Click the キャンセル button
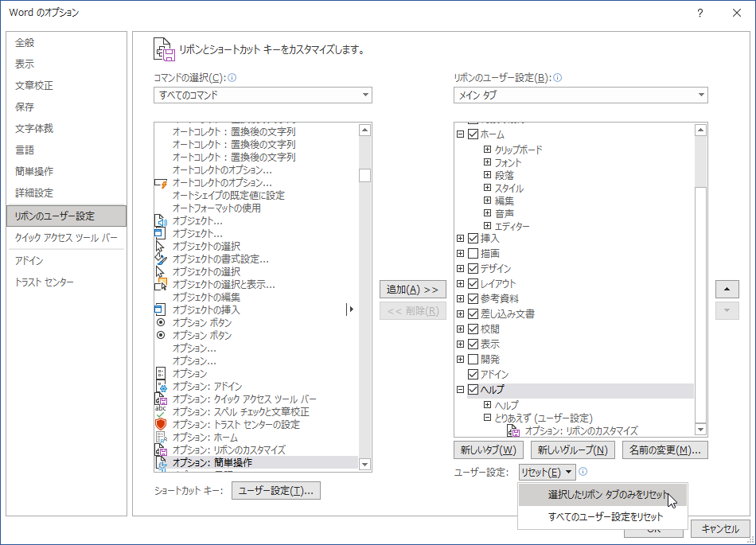Viewport: 756px width, 545px height. 720,529
